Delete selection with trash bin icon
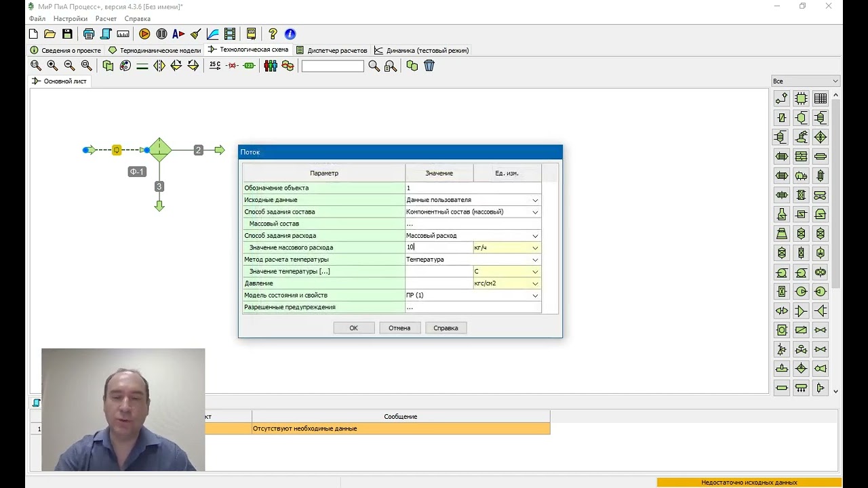Viewport: 868px width, 488px height. coord(429,66)
